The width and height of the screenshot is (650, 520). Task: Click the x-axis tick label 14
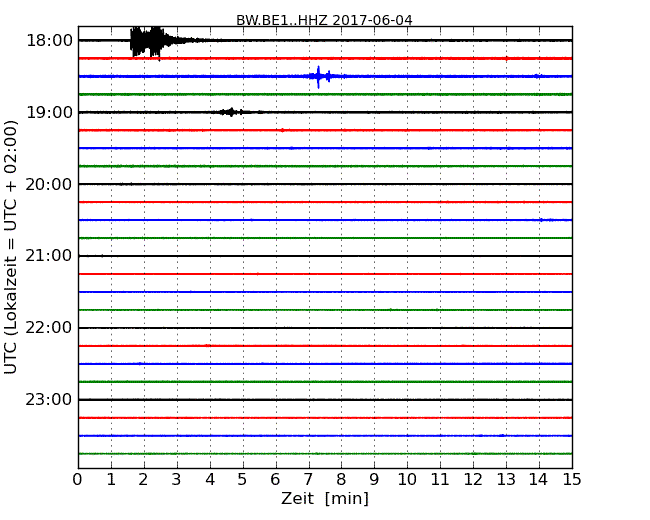pos(538,479)
